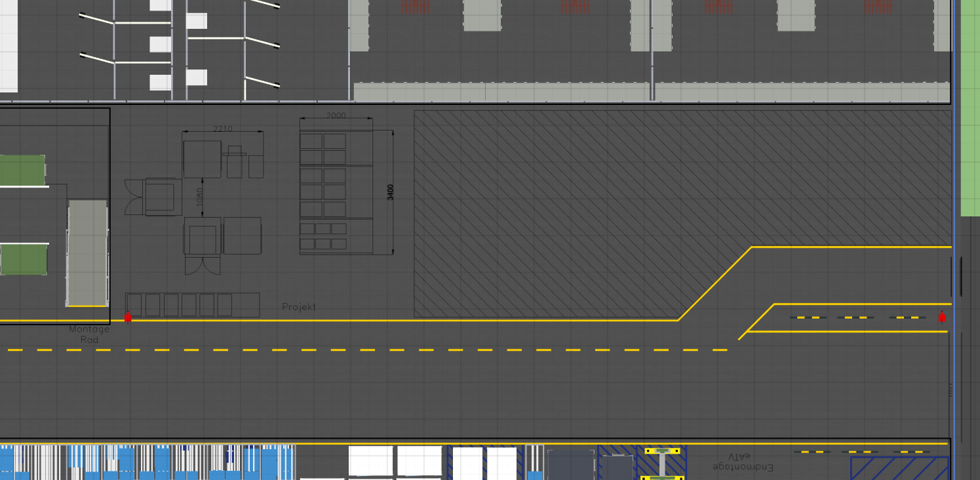This screenshot has width=980, height=480.
Task: Click the Montage Rad label
Action: pyautogui.click(x=89, y=334)
